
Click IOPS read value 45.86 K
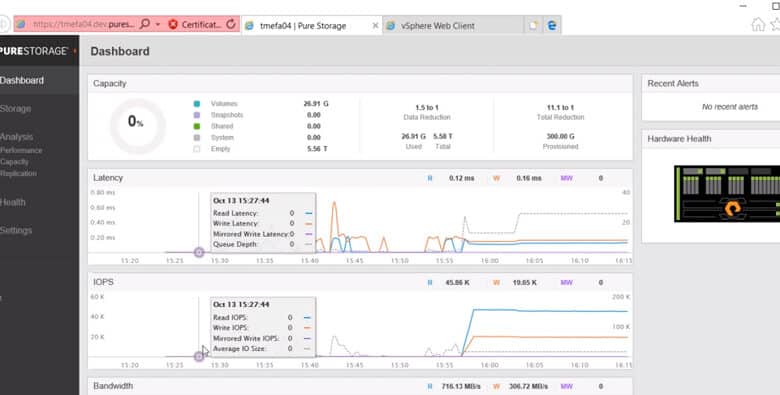(x=458, y=283)
